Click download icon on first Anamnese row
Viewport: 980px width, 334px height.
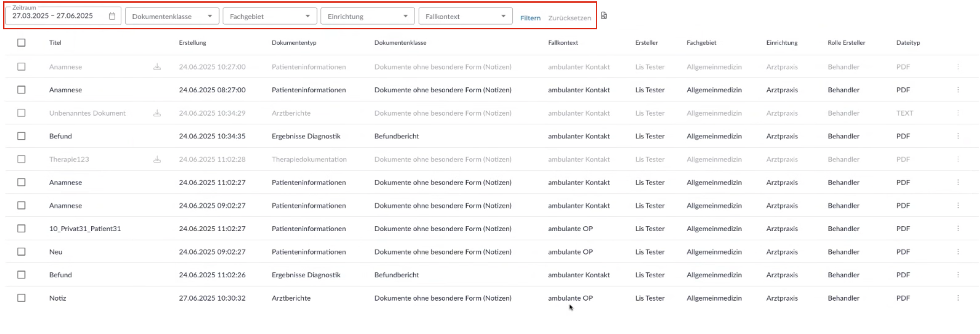coord(157,67)
